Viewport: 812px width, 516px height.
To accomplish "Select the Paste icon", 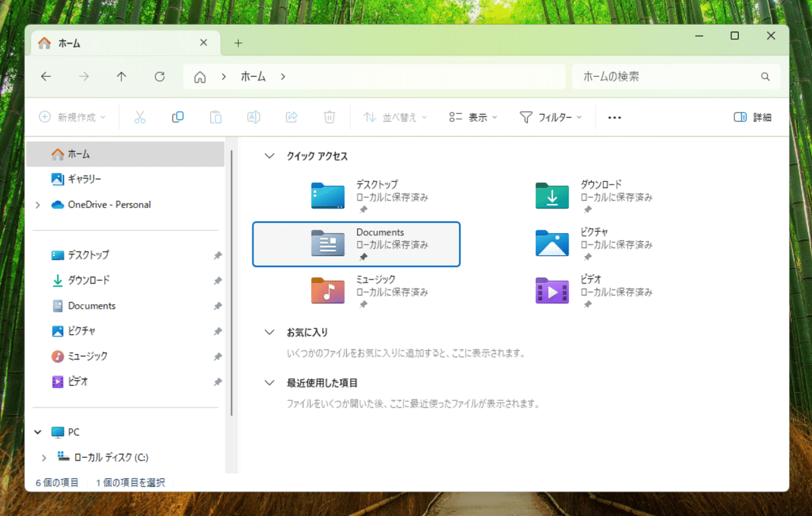I will (215, 116).
